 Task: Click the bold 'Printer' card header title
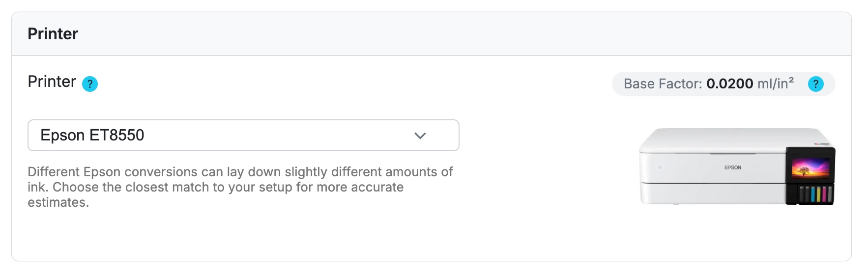tap(53, 34)
